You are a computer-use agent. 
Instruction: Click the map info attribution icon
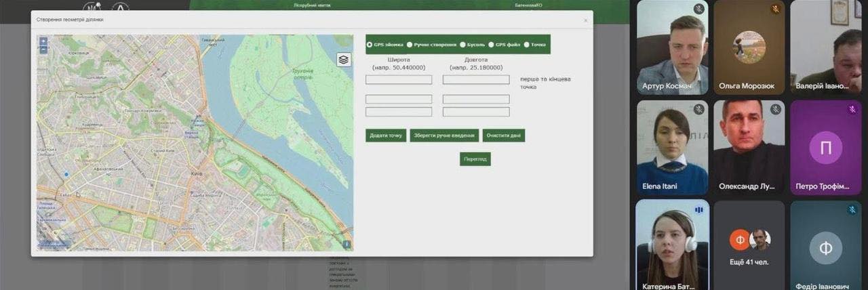[347, 244]
